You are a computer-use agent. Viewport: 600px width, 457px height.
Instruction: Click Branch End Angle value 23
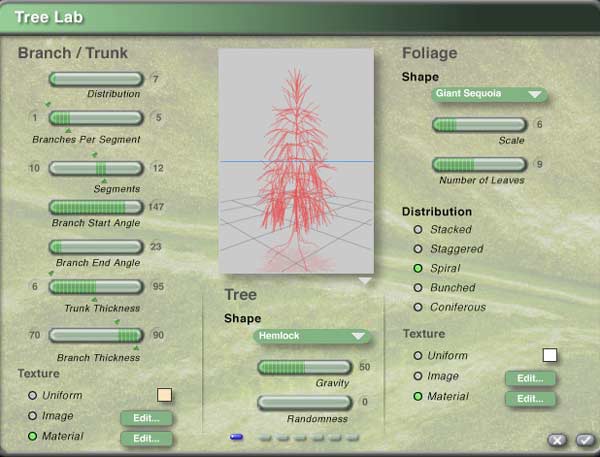click(156, 246)
